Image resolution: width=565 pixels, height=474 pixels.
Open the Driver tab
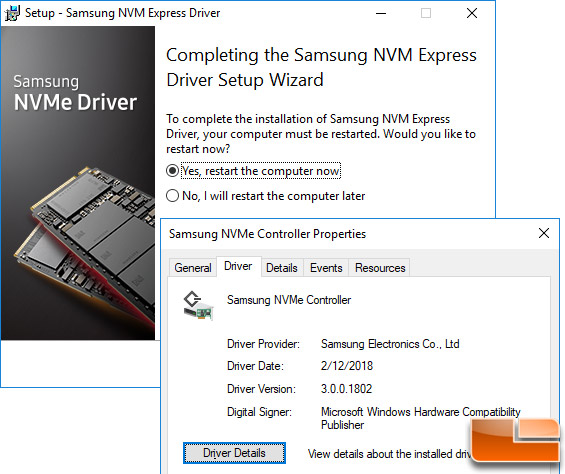coord(238,266)
